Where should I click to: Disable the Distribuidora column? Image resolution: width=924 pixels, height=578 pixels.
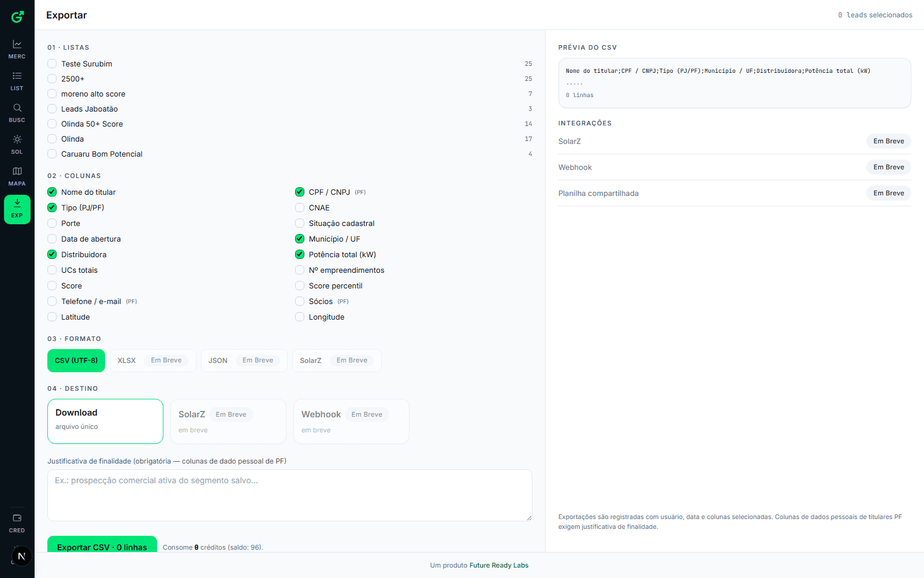52,254
